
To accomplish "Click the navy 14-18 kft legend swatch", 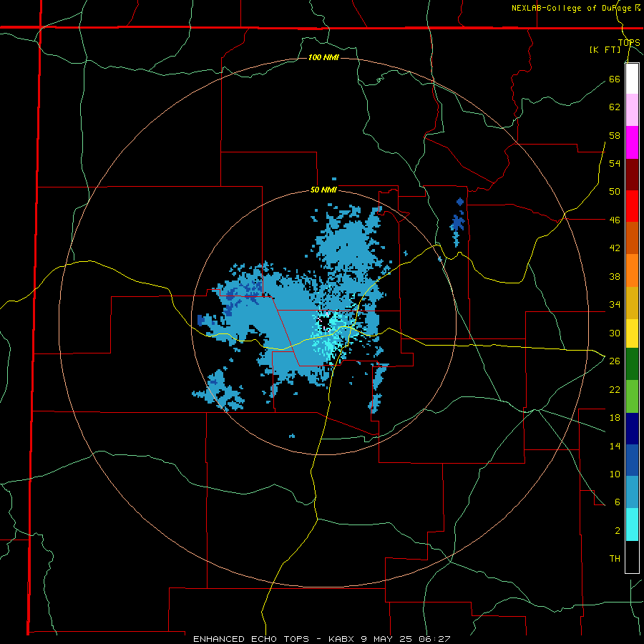I will click(632, 429).
